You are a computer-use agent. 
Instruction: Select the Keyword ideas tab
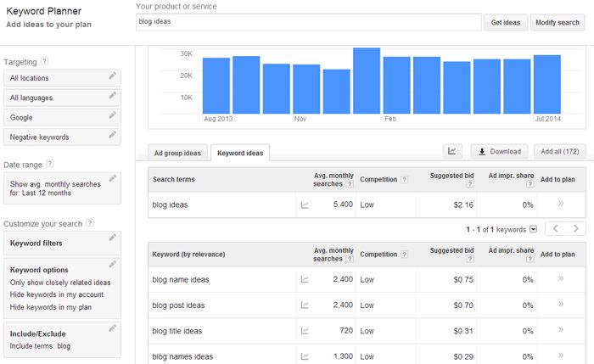pos(240,153)
